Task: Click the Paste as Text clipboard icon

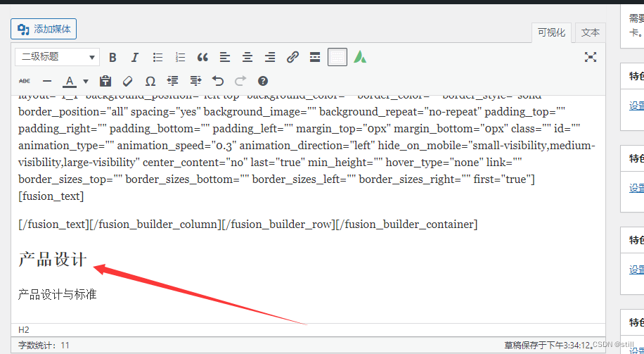Action: (105, 81)
